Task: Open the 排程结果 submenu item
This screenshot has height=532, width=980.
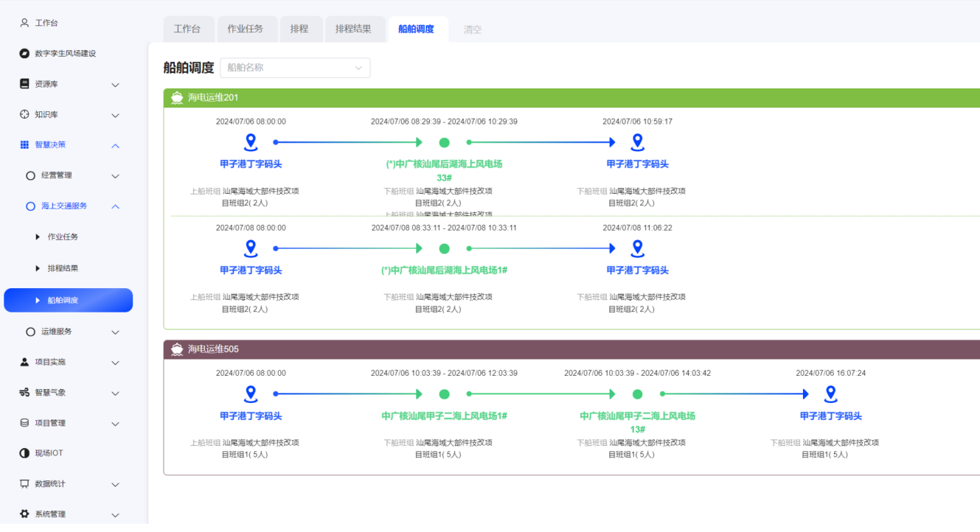Action: pyautogui.click(x=63, y=268)
